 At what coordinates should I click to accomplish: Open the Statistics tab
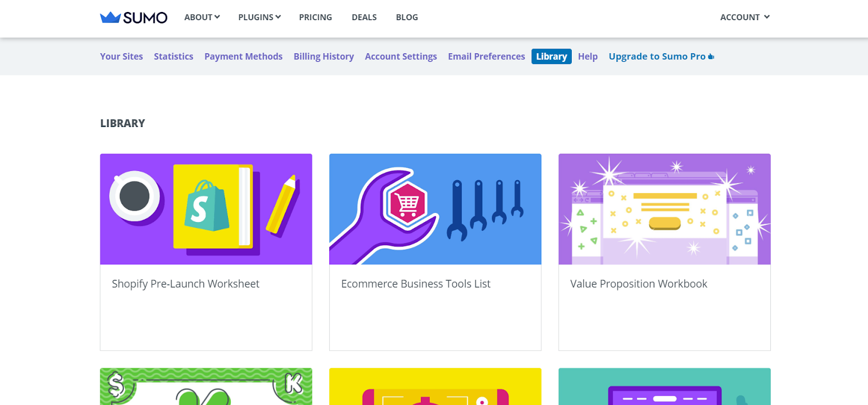point(174,56)
